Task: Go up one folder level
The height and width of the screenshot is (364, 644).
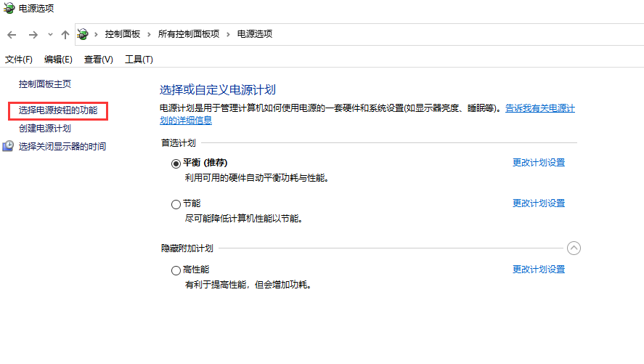Action: pos(65,35)
